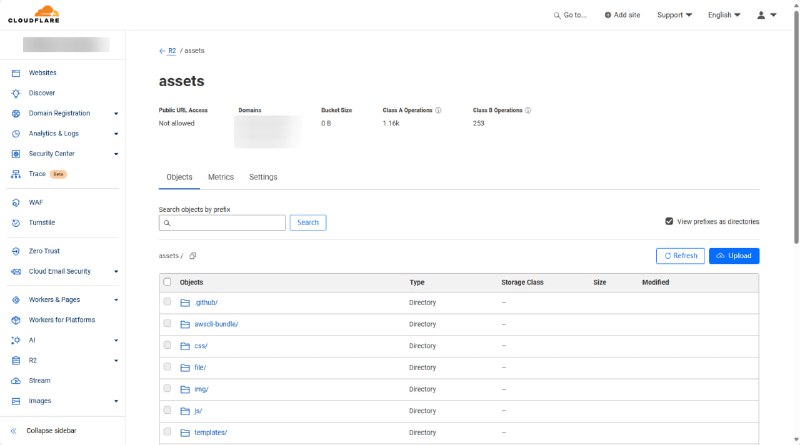The width and height of the screenshot is (800, 445).
Task: Click the Class A Operations info icon
Action: click(438, 110)
